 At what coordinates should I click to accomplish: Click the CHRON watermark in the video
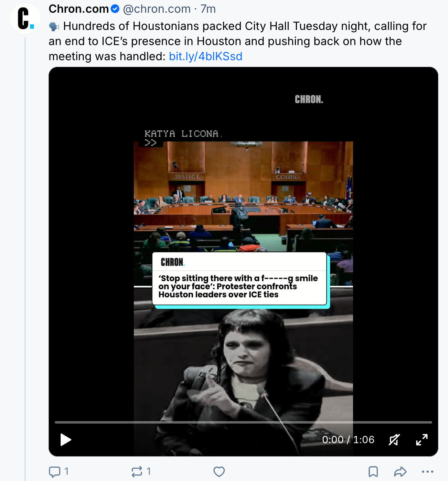[x=309, y=99]
